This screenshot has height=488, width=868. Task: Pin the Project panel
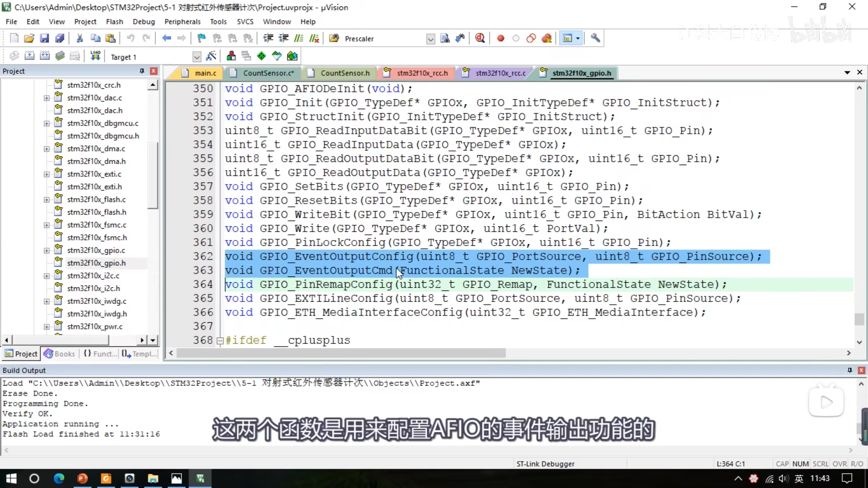coord(142,71)
